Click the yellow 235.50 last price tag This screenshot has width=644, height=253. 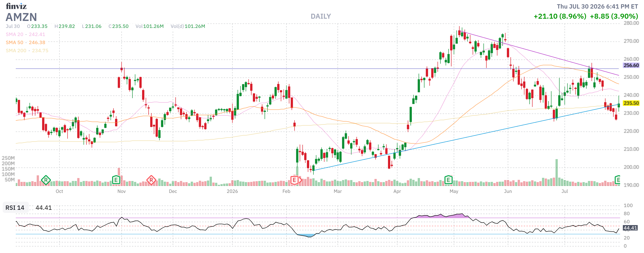(x=631, y=103)
